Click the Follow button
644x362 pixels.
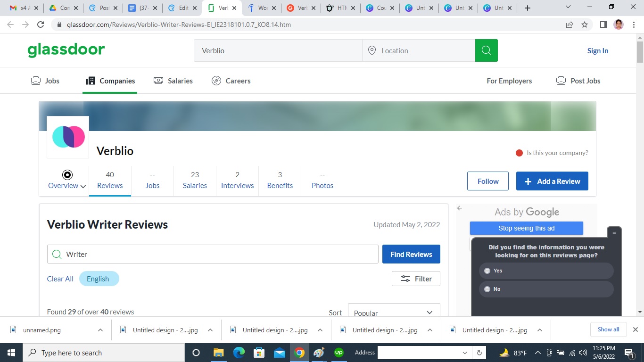click(488, 181)
